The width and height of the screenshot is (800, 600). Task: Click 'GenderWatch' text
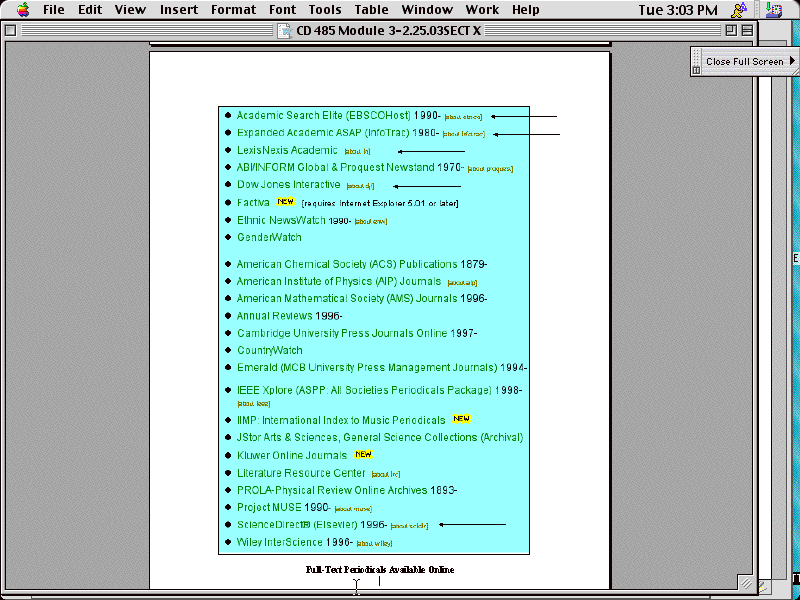click(269, 237)
